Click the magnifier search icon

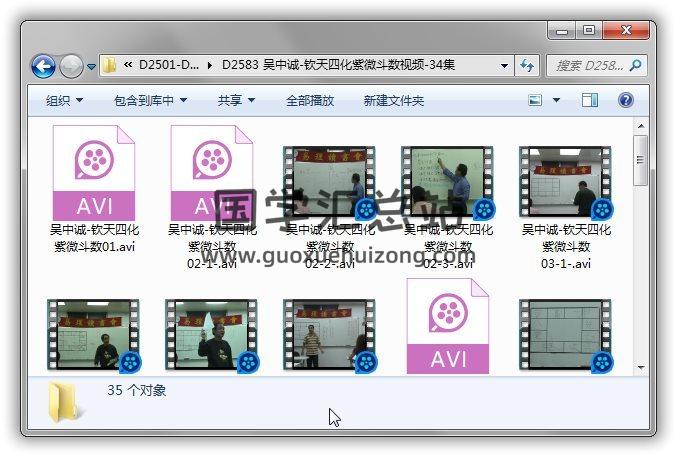[636, 66]
